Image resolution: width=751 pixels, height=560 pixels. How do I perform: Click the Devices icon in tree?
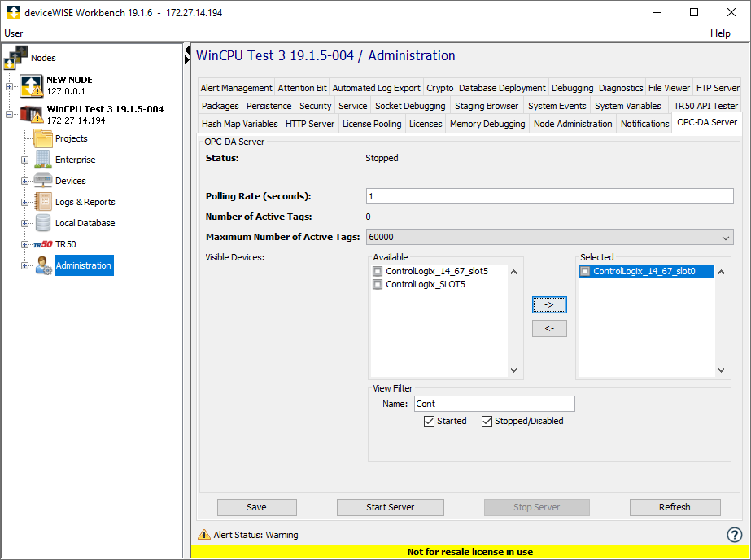point(43,181)
